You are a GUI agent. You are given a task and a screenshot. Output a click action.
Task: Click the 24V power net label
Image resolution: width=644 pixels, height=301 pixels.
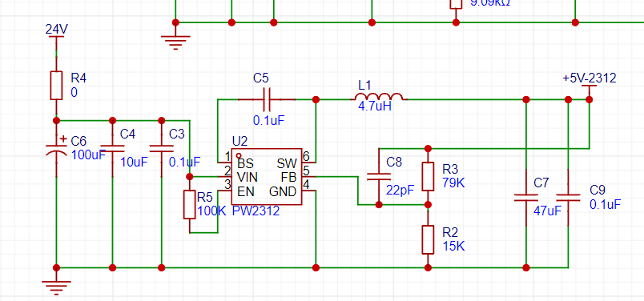57,30
